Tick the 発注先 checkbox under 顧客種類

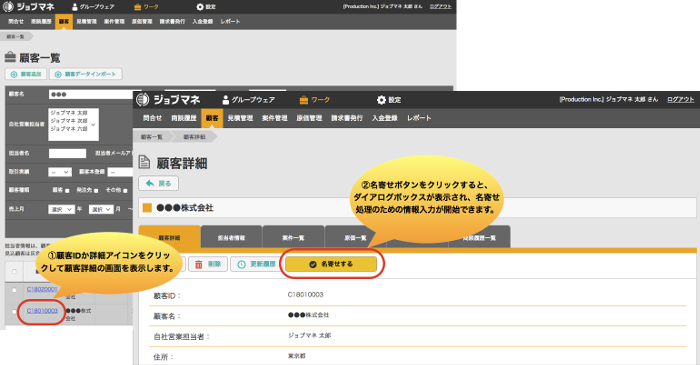tap(96, 191)
